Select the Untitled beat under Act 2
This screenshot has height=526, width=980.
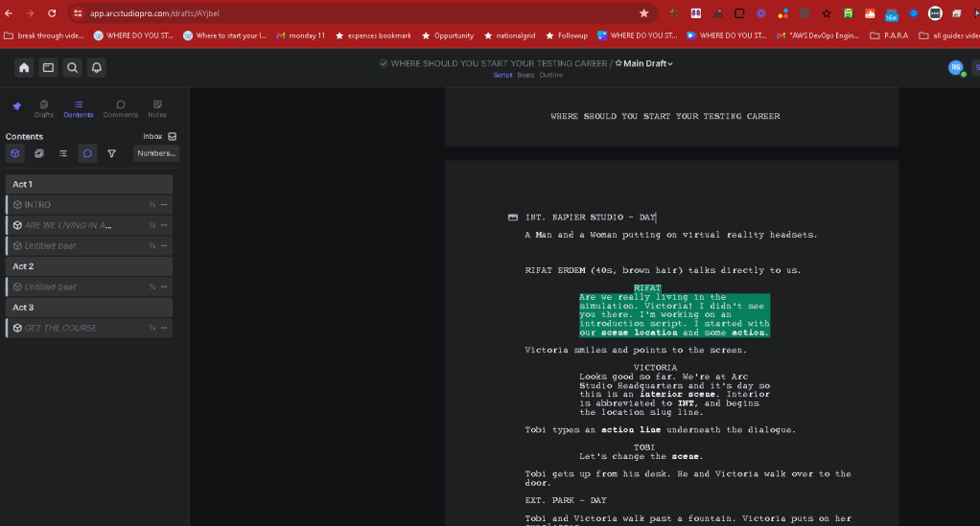pos(89,286)
